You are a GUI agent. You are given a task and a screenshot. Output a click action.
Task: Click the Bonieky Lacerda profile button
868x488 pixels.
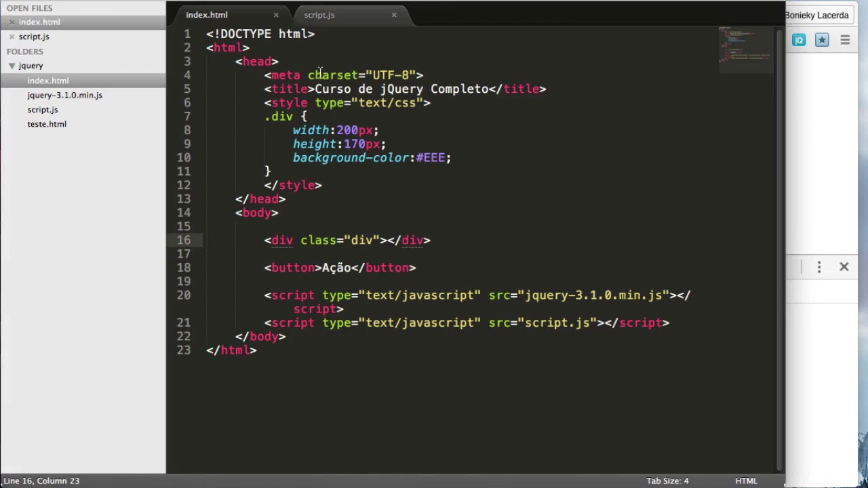[816, 15]
